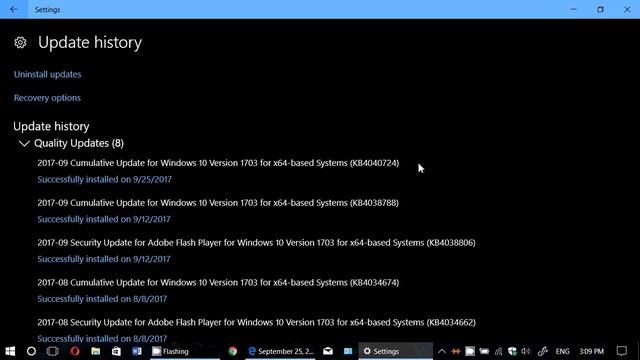Viewport: 640px width, 360px height.
Task: Change input language via ENG indicator
Action: (x=562, y=351)
